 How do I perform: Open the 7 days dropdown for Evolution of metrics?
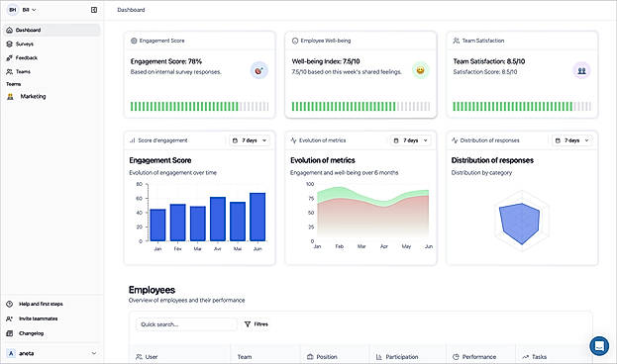tap(410, 140)
